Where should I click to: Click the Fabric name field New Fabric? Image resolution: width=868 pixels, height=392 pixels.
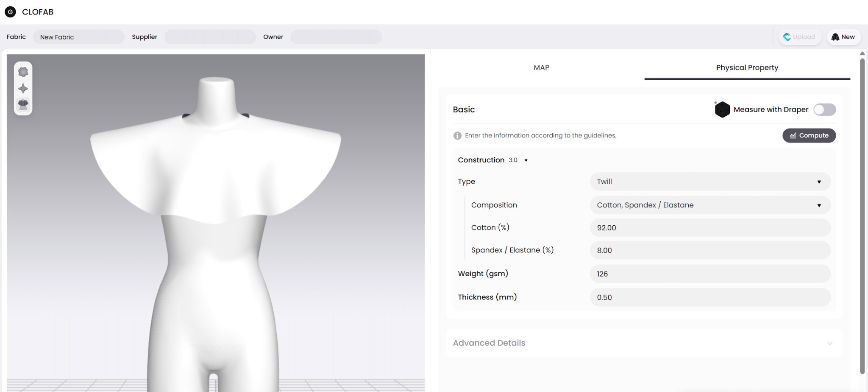[x=79, y=37]
